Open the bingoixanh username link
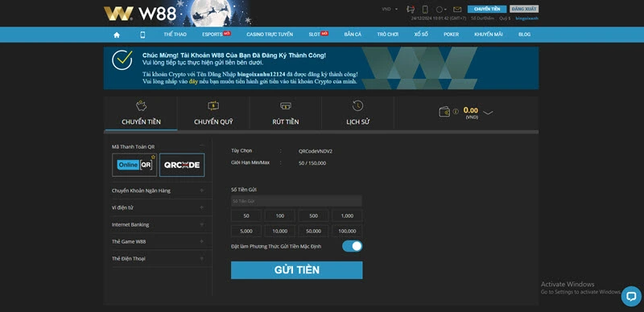 [527, 18]
